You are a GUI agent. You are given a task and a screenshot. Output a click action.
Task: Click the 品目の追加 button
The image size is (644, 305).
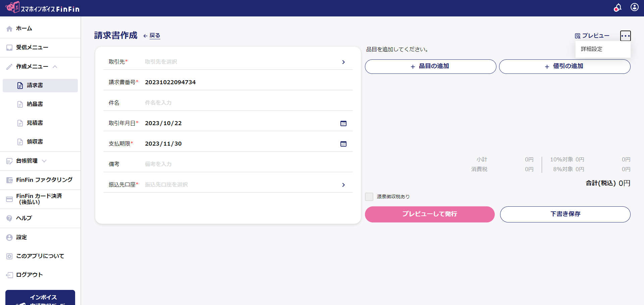click(x=430, y=66)
